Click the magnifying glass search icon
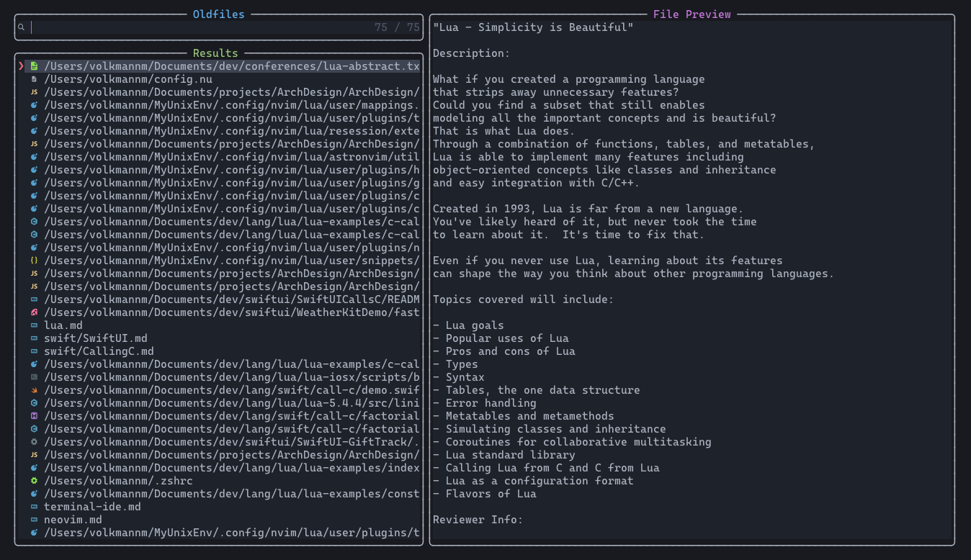This screenshot has height=560, width=971. [x=22, y=27]
